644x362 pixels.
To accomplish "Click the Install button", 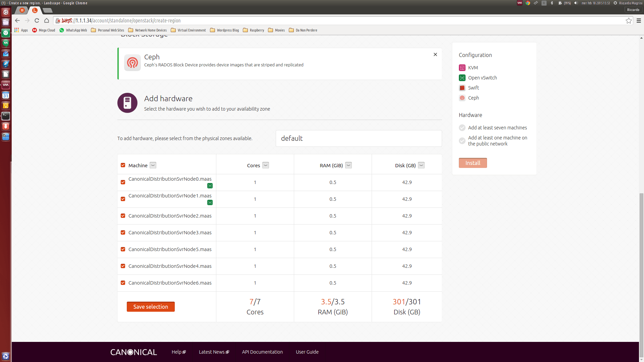I will tap(473, 163).
